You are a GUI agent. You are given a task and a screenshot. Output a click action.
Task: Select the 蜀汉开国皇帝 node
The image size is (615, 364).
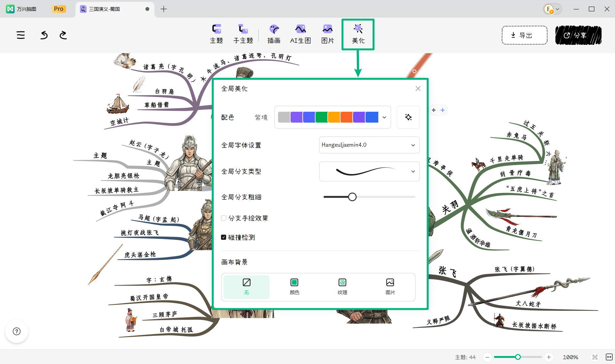point(149,297)
